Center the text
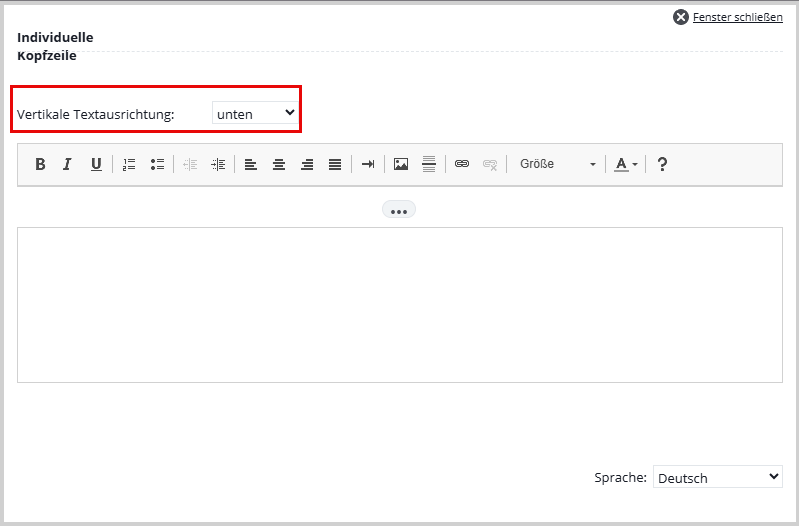Screen dimensions: 799x526 [x=279, y=164]
